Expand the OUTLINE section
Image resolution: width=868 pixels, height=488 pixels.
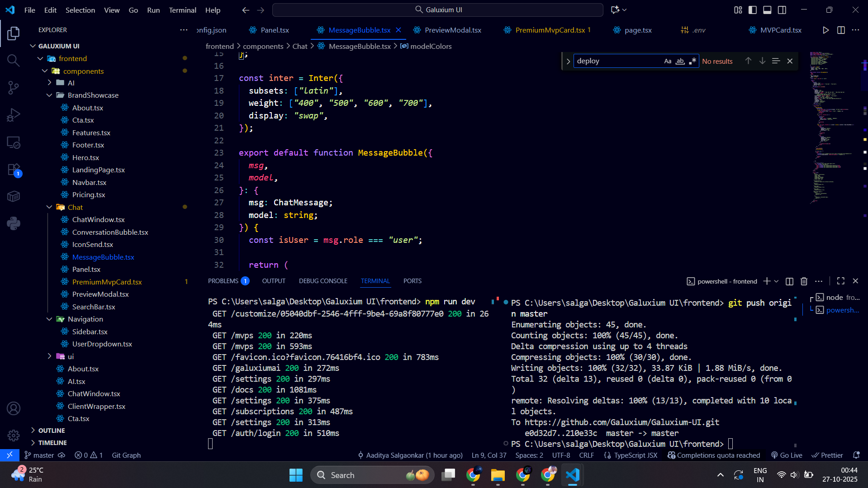point(52,431)
